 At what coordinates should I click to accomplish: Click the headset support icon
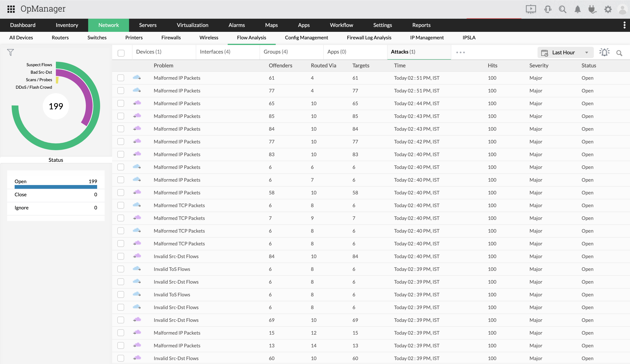[x=547, y=9]
